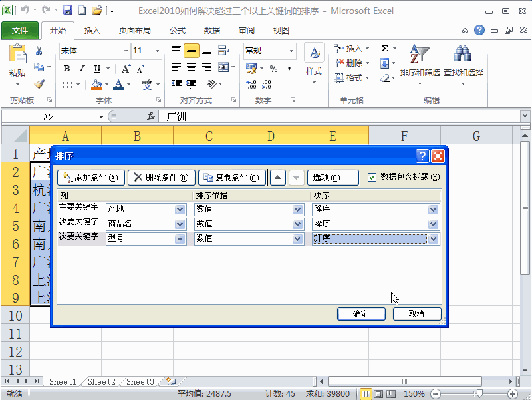Select the Format Painter brush
532x400 pixels.
(x=39, y=84)
